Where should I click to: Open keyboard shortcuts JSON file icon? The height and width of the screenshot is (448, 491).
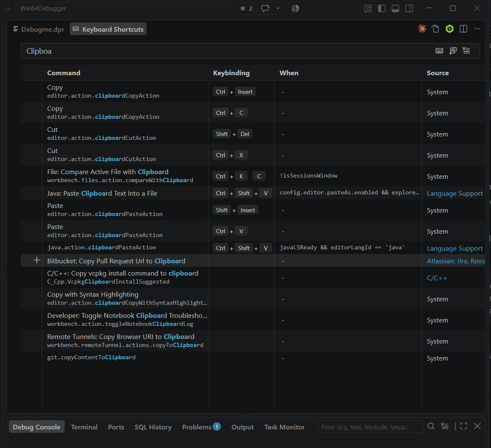click(x=436, y=29)
